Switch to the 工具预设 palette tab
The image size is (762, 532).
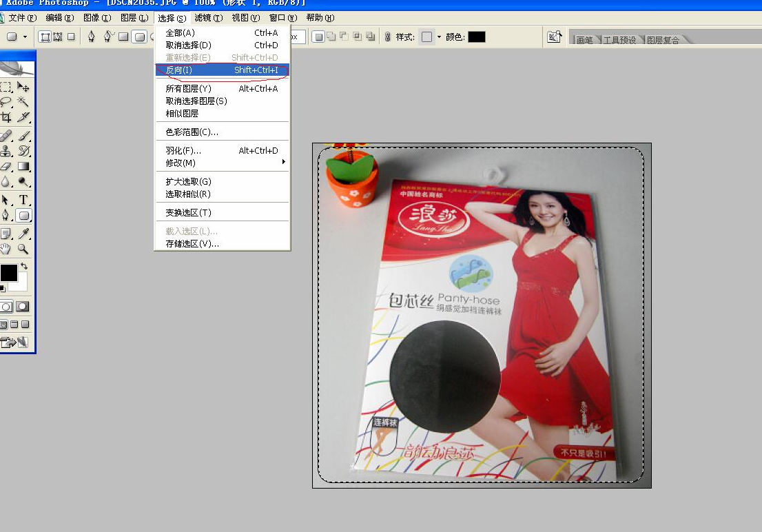[619, 40]
